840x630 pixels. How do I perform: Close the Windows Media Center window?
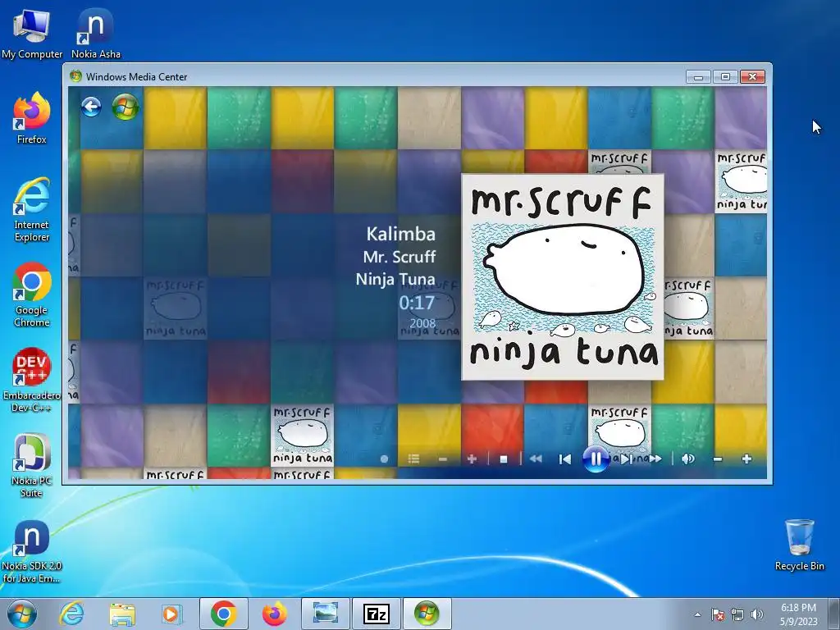(x=752, y=77)
